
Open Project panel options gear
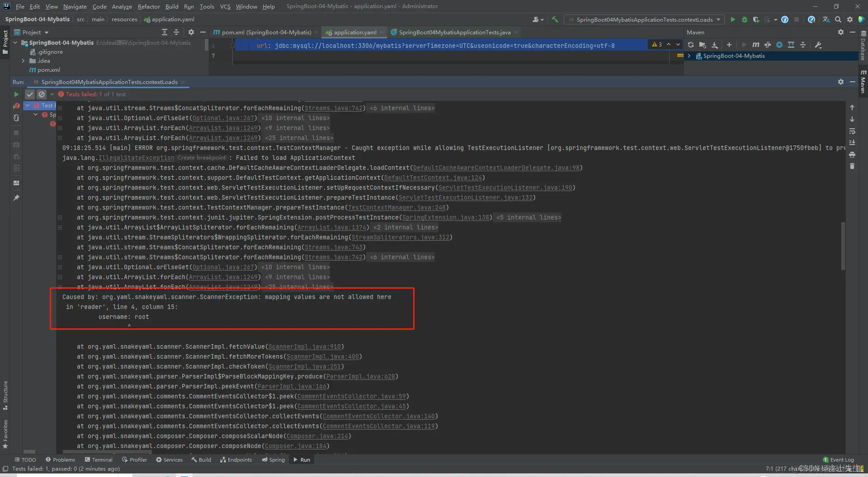point(191,32)
